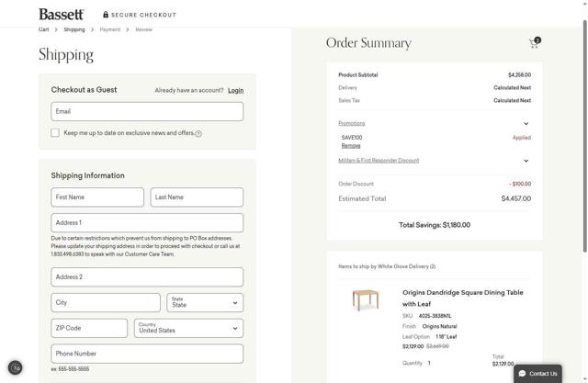Click the Last Name field
Screen dimensions: 588x383
tap(197, 197)
